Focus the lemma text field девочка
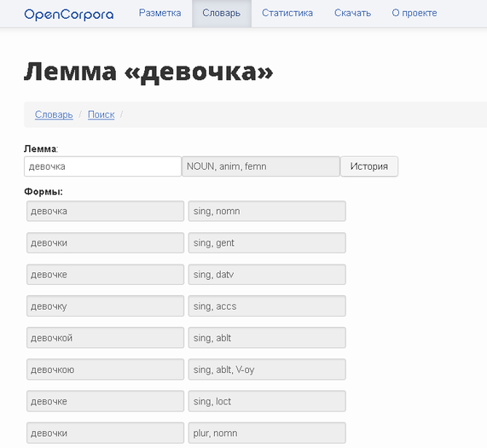Viewport: 487px width, 448px height. [102, 166]
